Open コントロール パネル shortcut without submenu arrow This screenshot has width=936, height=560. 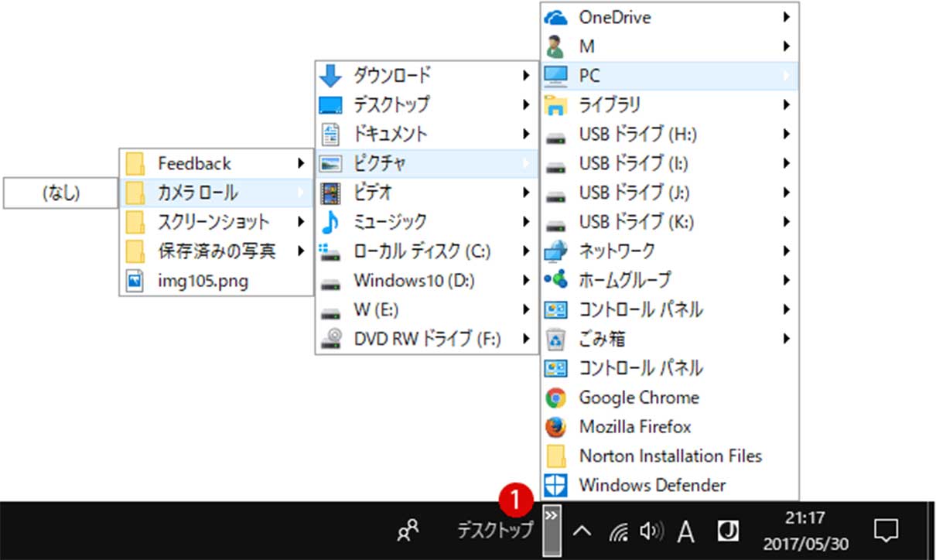(670, 368)
